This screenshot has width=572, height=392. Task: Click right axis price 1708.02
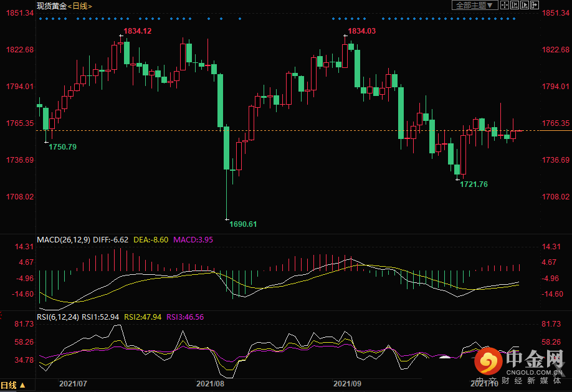(x=555, y=197)
